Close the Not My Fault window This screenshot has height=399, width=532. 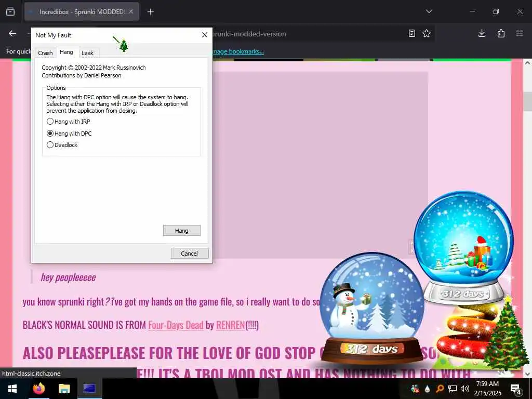point(205,35)
